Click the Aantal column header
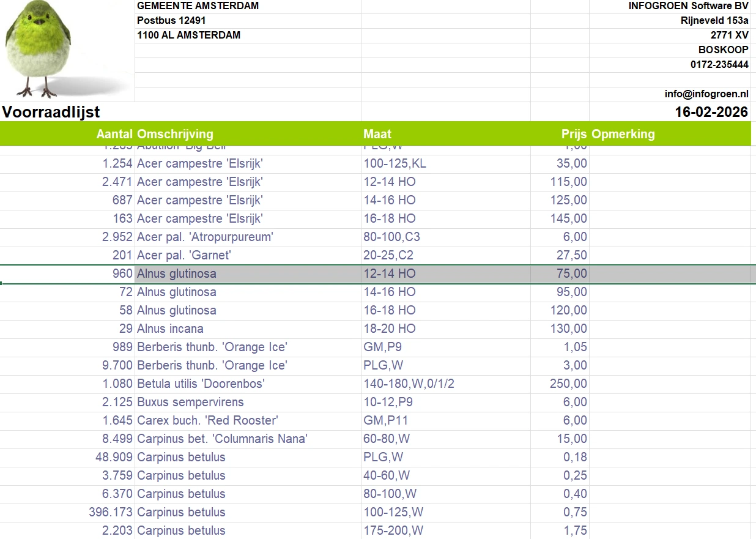Viewport: 756px width, 539px height. (115, 134)
